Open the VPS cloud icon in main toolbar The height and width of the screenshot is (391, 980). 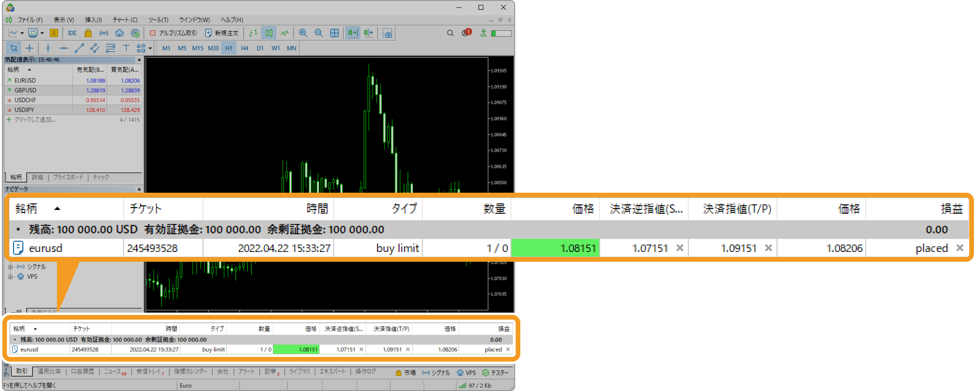(119, 33)
